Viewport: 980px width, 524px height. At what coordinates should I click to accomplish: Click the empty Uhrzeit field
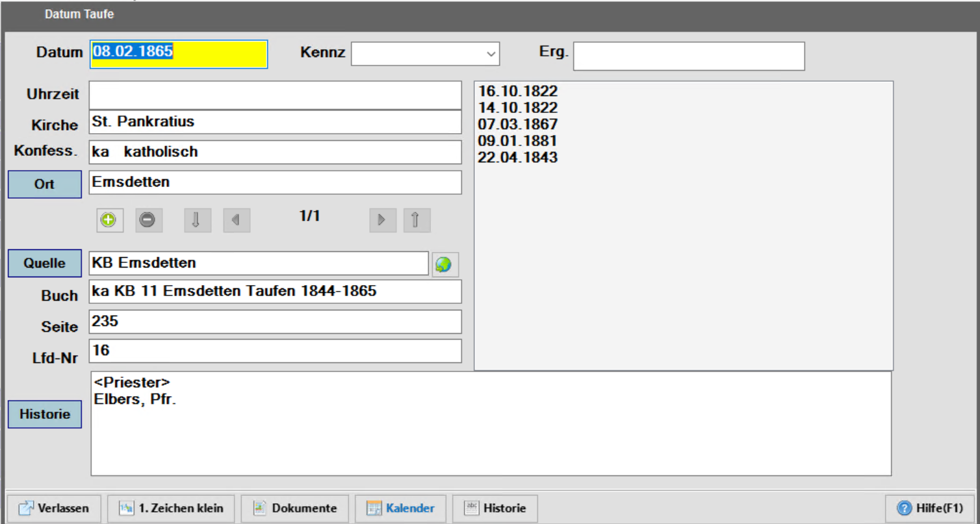click(x=276, y=95)
